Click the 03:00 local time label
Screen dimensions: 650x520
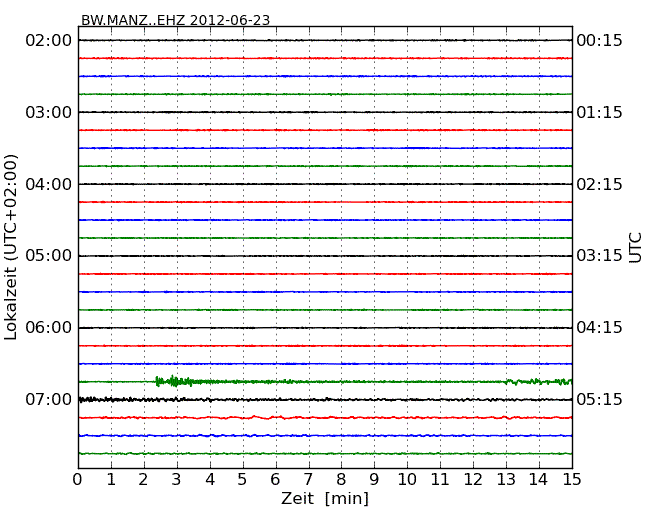pyautogui.click(x=49, y=112)
